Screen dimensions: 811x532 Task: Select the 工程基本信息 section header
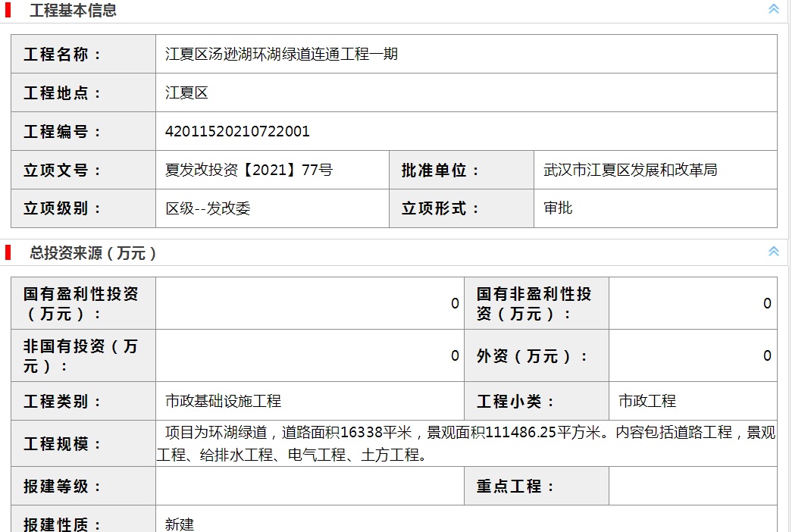pos(73,11)
